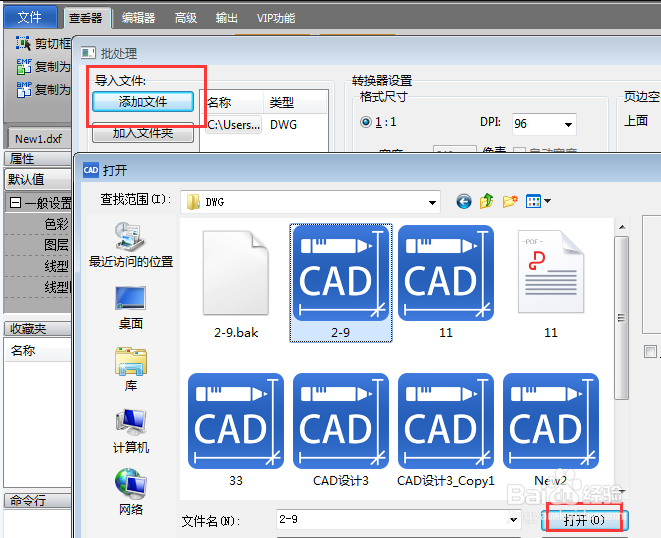The height and width of the screenshot is (538, 661).
Task: Select the 属性 panel header
Action: point(37,159)
